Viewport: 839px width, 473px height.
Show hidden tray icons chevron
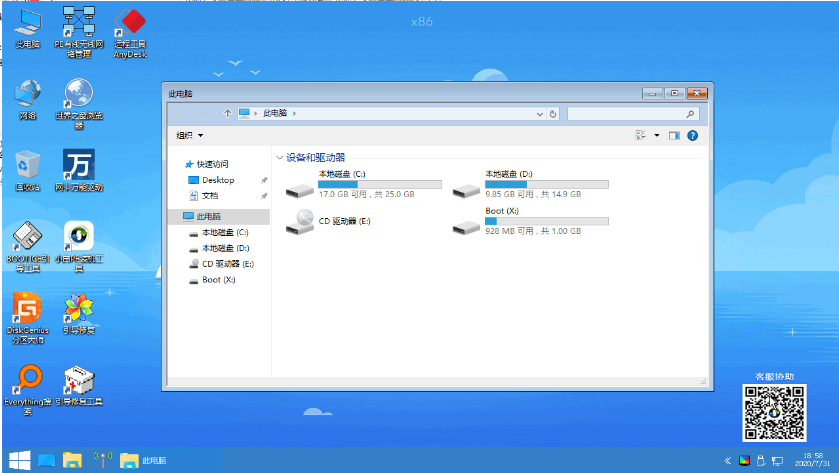coord(728,461)
